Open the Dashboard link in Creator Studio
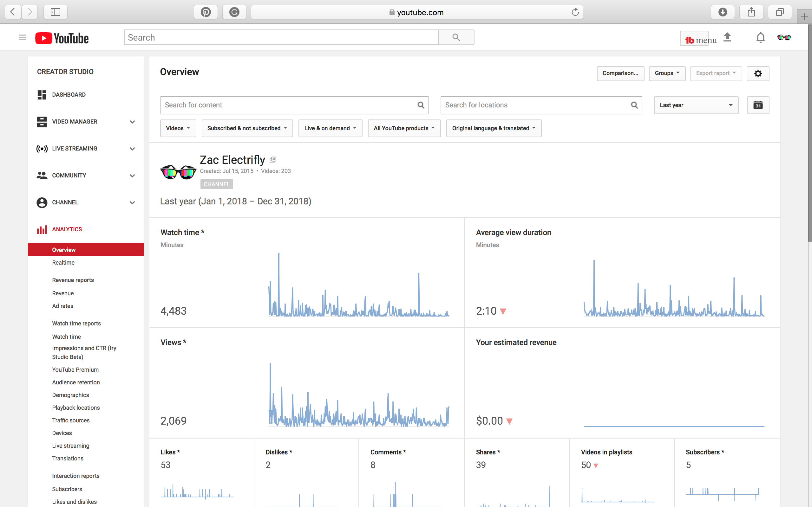 point(69,95)
